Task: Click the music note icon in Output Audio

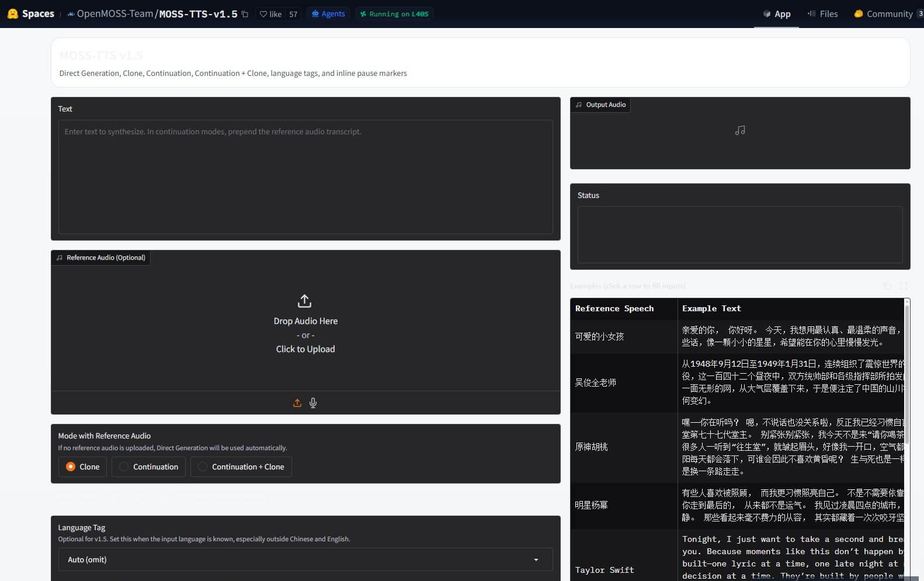Action: click(740, 130)
